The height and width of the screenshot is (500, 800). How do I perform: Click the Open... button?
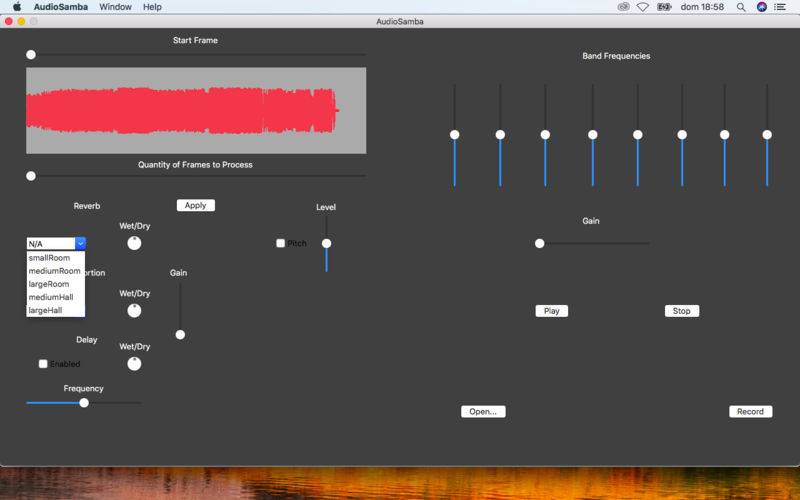pos(483,411)
